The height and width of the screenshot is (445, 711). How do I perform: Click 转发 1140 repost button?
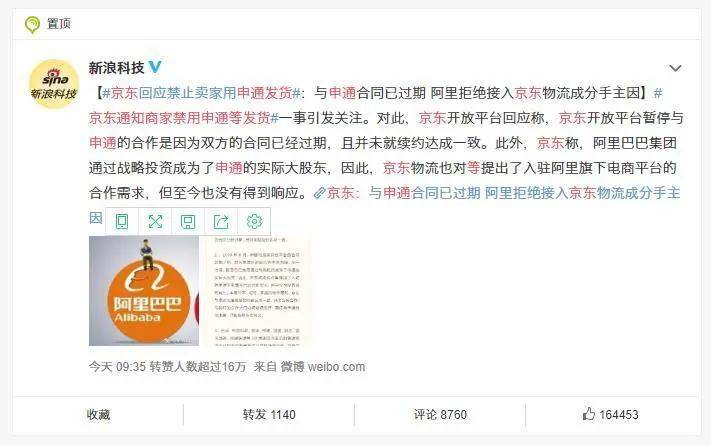(269, 415)
